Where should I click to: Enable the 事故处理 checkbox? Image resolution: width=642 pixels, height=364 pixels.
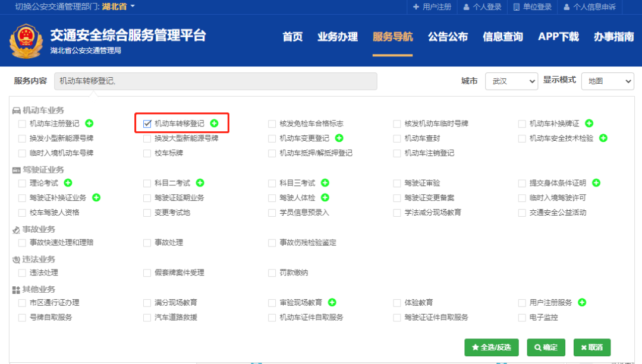147,243
